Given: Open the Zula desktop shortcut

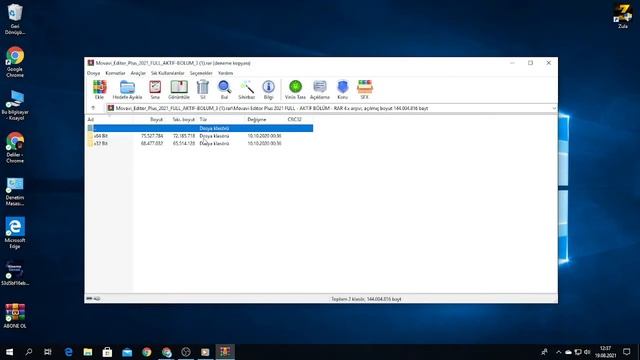Looking at the screenshot, I should coord(622,16).
